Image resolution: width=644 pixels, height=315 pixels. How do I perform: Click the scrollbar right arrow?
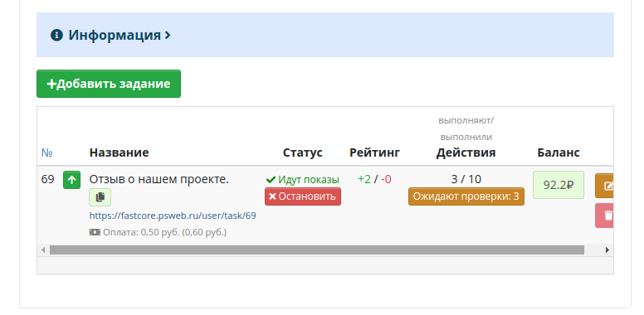point(607,250)
